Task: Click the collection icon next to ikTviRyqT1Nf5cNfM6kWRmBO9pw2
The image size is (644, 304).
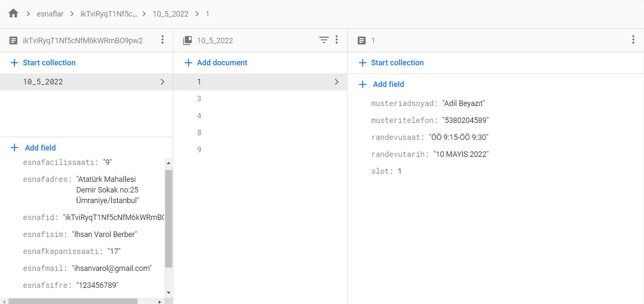Action: pyautogui.click(x=15, y=40)
